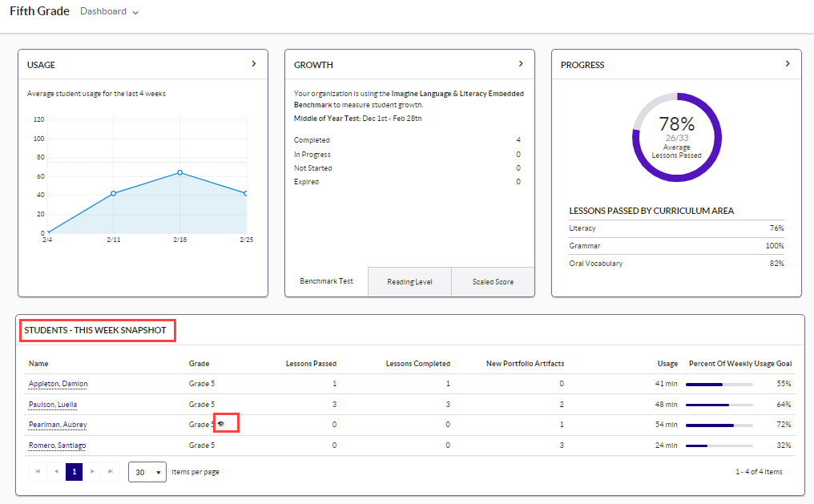Image resolution: width=814 pixels, height=504 pixels.
Task: Switch to the Reading Level tab
Action: (409, 282)
